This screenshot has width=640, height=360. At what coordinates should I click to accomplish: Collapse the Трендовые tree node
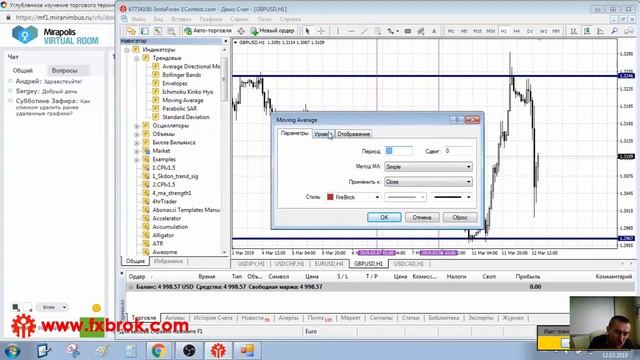[137, 58]
